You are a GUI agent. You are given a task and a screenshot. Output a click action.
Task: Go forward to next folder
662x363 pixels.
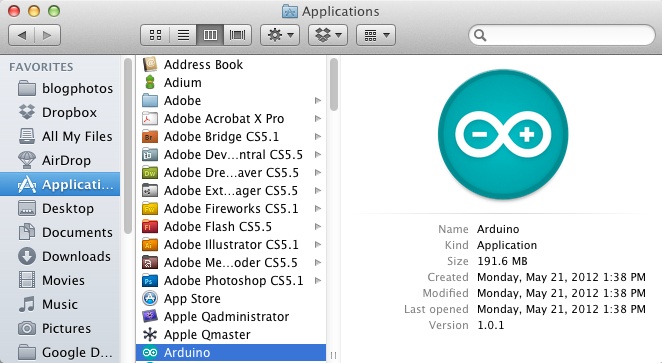coord(47,35)
